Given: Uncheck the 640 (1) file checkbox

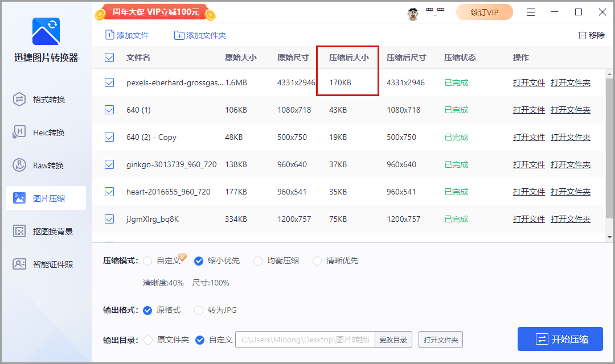Looking at the screenshot, I should [109, 110].
